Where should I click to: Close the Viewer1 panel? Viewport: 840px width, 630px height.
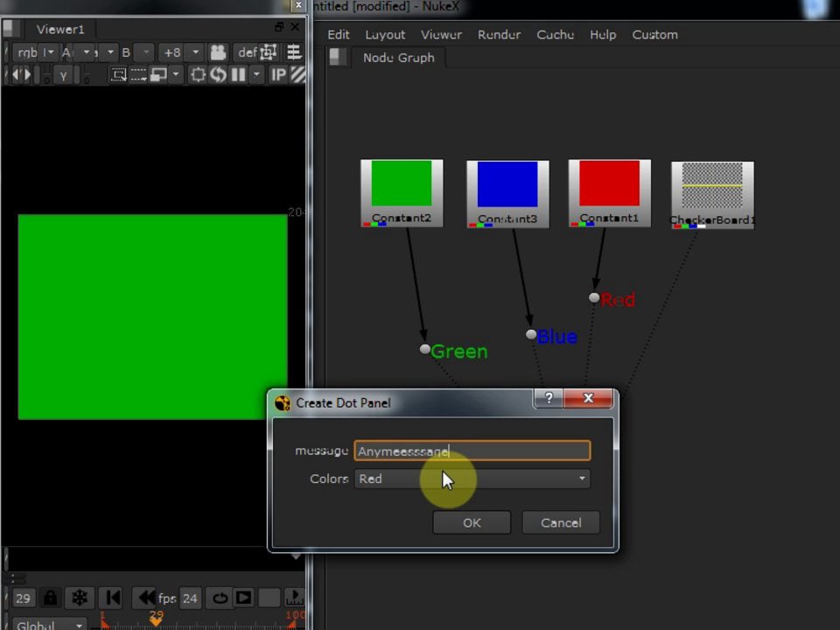tap(295, 27)
